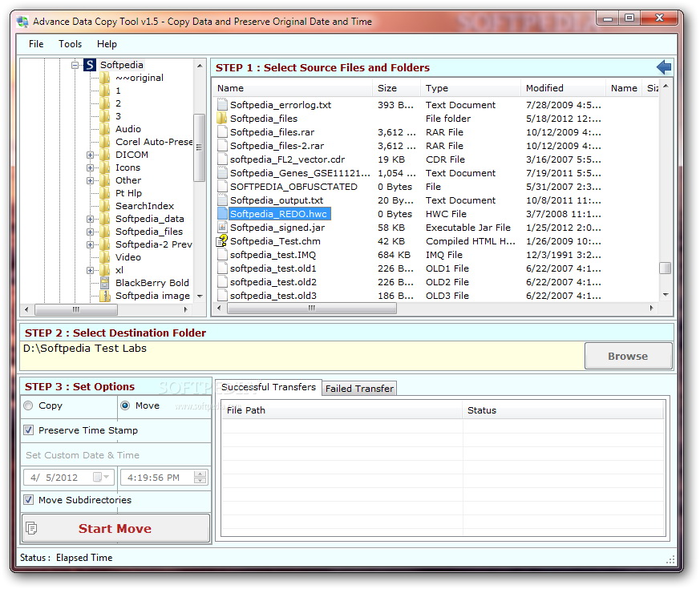The image size is (700, 589).
Task: Expand the Other folder node
Action: click(x=90, y=181)
